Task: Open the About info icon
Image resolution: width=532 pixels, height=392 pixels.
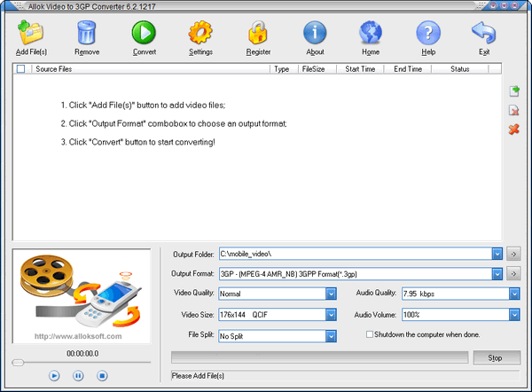Action: tap(315, 33)
